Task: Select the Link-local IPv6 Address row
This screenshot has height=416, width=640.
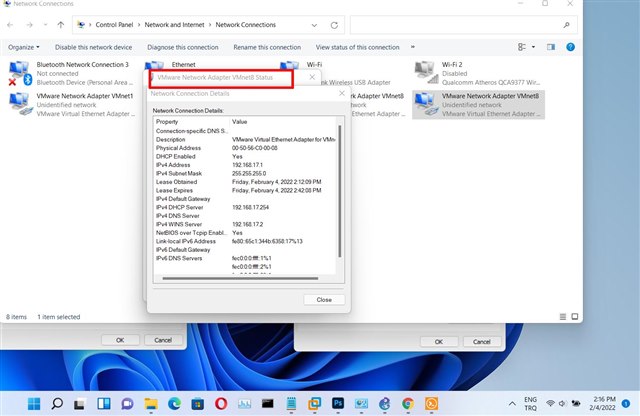Action: click(x=245, y=241)
